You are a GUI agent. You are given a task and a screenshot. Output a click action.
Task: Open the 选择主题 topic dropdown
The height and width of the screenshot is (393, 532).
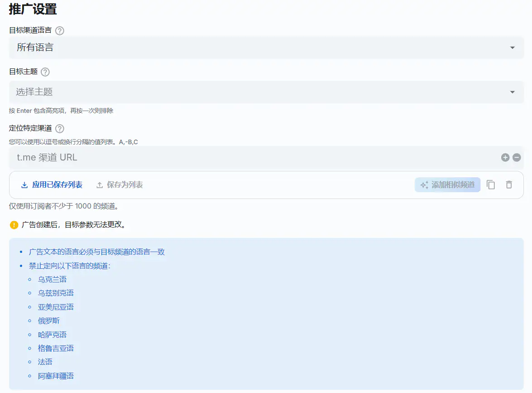click(x=266, y=92)
